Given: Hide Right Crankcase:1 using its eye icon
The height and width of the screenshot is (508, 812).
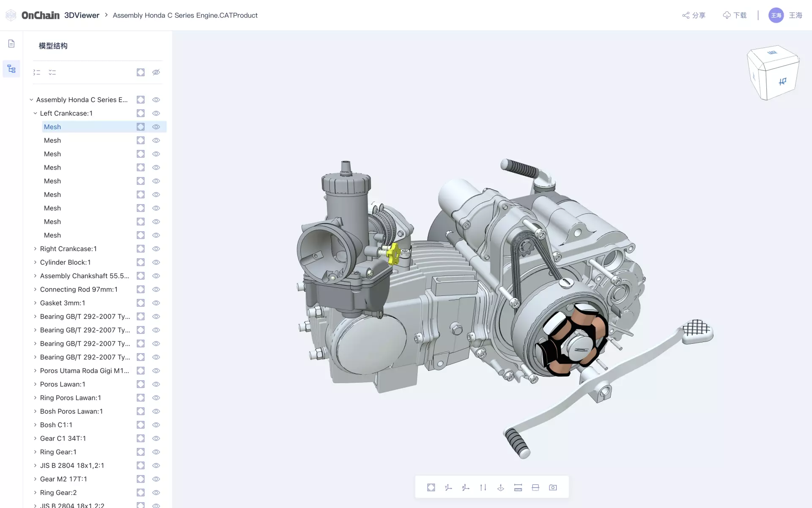Looking at the screenshot, I should (x=156, y=248).
